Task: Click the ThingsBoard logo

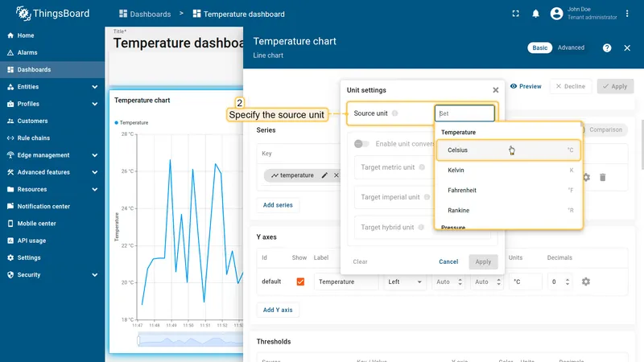Action: [x=52, y=14]
